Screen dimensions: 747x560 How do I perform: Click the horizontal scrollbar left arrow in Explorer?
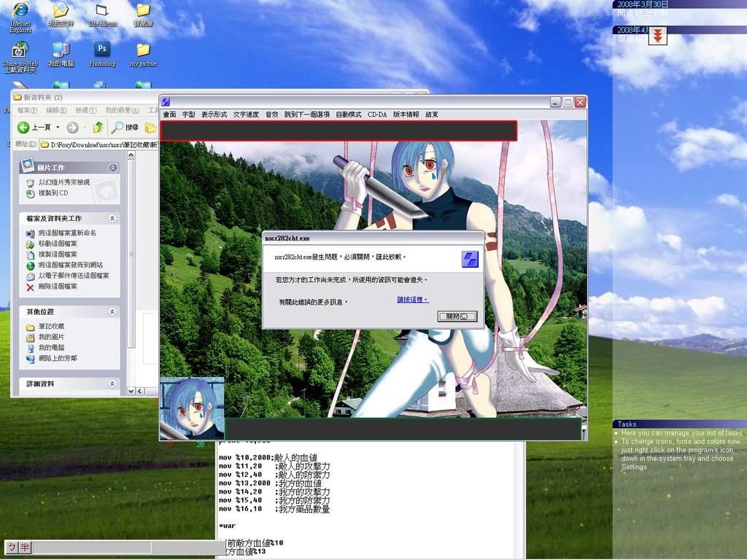(x=140, y=391)
